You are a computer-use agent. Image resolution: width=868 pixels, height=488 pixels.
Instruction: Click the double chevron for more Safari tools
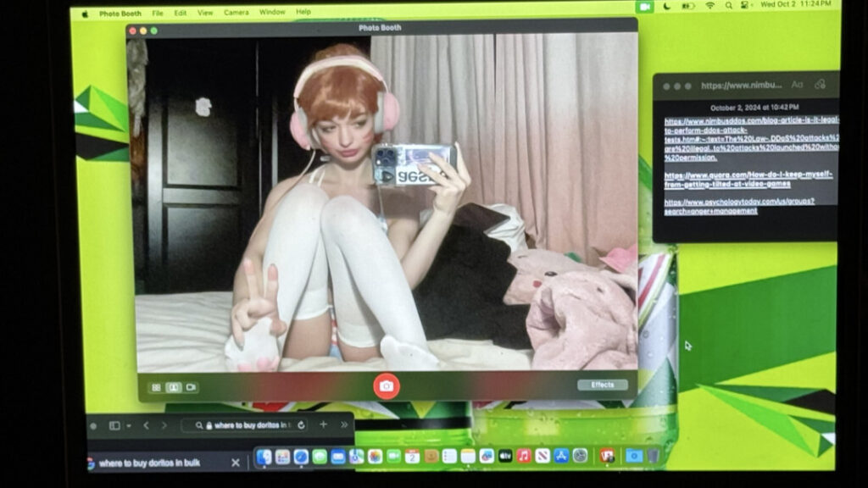click(x=343, y=425)
